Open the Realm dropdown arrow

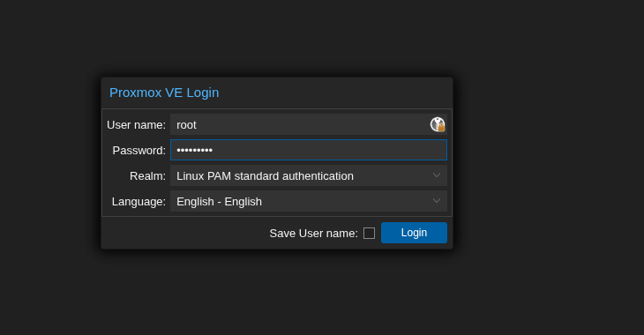point(436,175)
